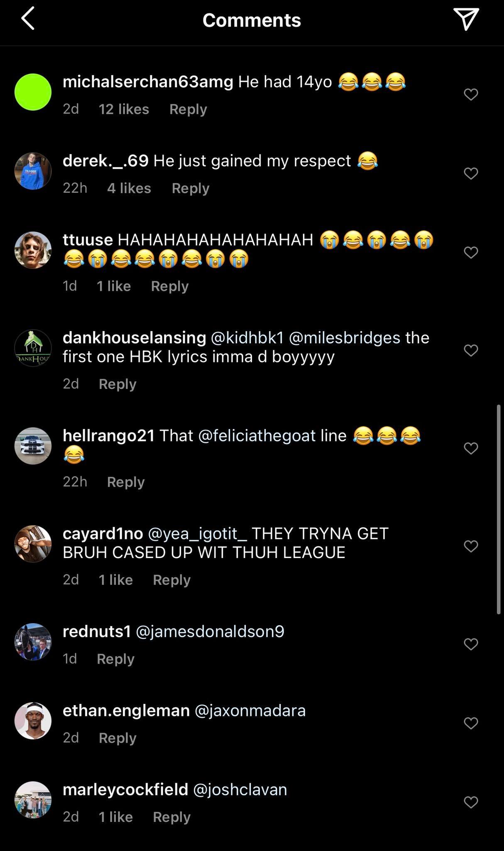
Task: Heart hellrango21's comment
Action: point(471,448)
